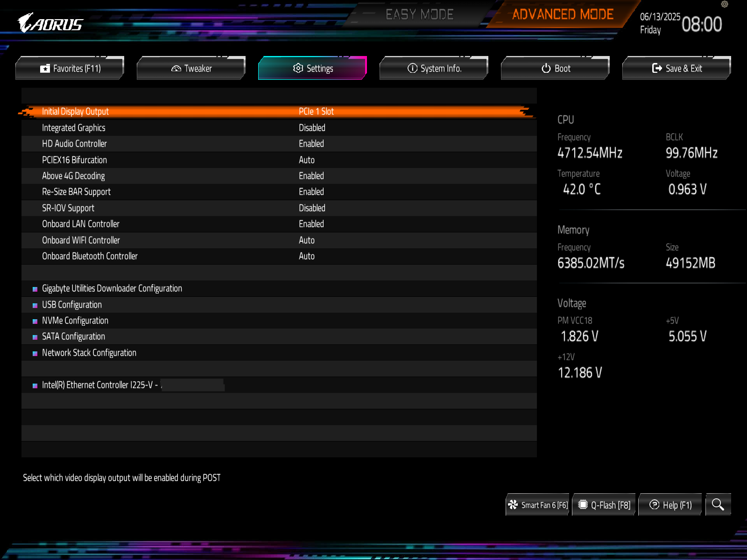Select the Initial Display Output row label
Image resolution: width=747 pixels, height=560 pixels.
pos(75,112)
